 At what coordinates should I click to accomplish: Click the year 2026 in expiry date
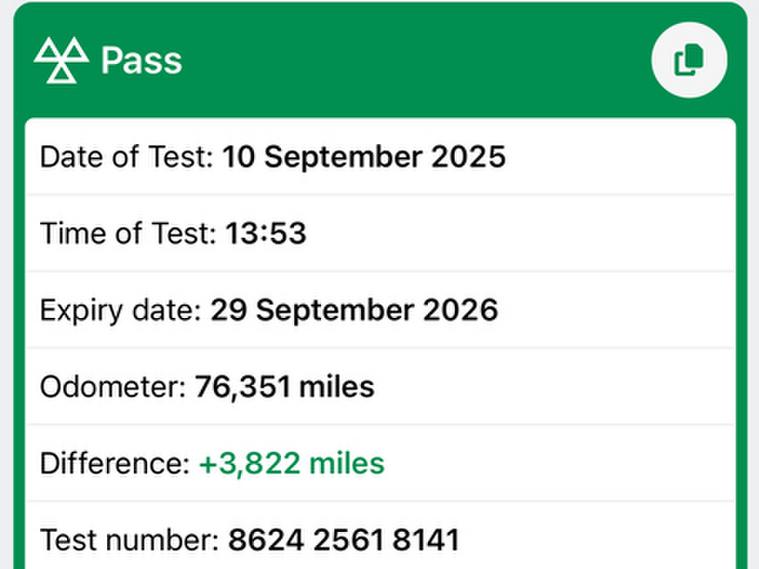(459, 310)
